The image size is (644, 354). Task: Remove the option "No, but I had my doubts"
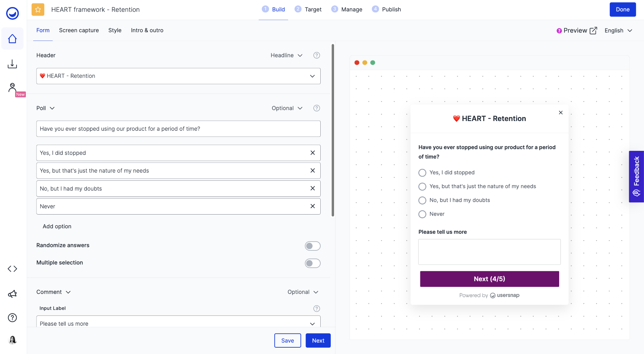pyautogui.click(x=312, y=188)
